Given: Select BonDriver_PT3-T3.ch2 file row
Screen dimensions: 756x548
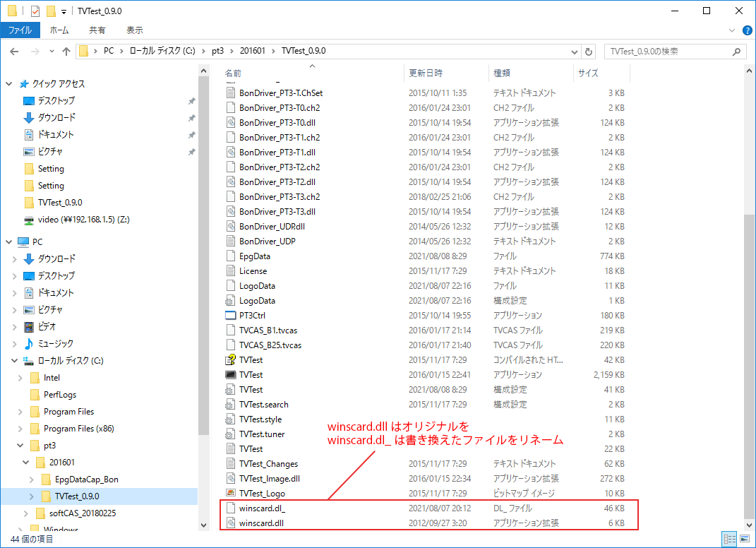Looking at the screenshot, I should tap(425, 197).
